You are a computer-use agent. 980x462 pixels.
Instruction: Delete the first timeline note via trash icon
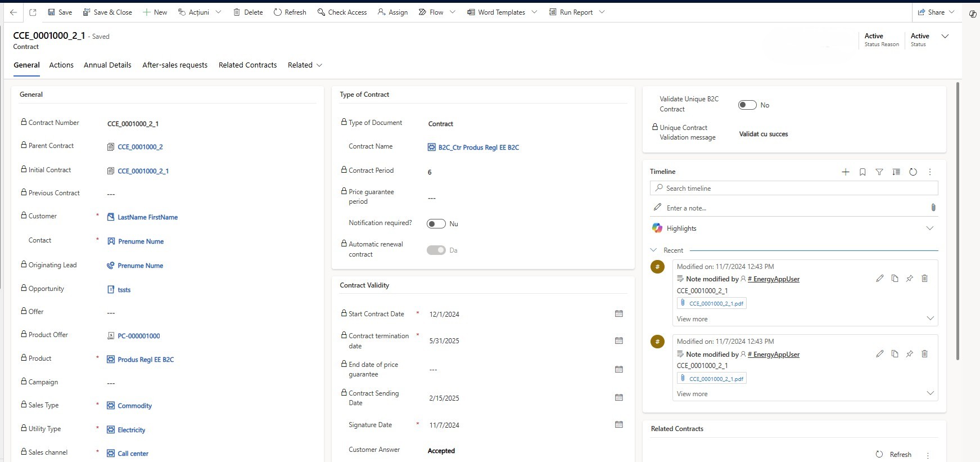(924, 279)
